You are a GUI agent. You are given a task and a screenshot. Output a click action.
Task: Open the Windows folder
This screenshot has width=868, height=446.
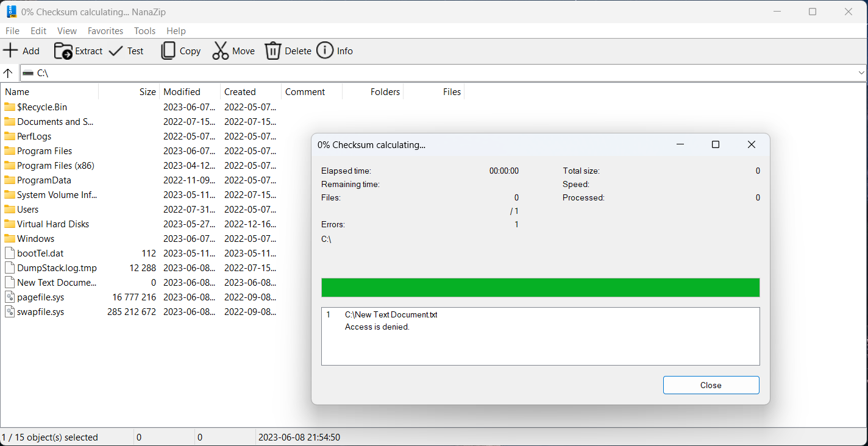click(35, 238)
